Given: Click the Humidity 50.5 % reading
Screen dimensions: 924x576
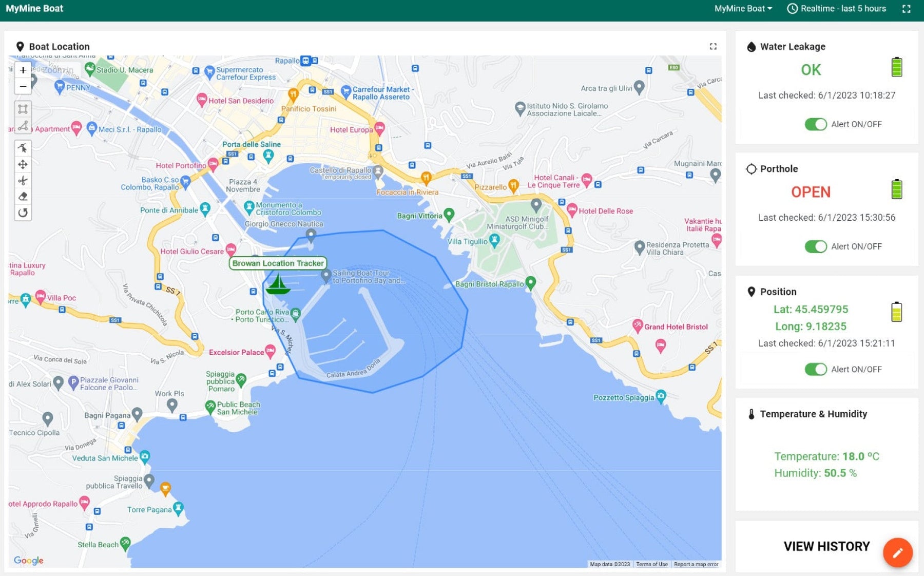Looking at the screenshot, I should point(815,473).
